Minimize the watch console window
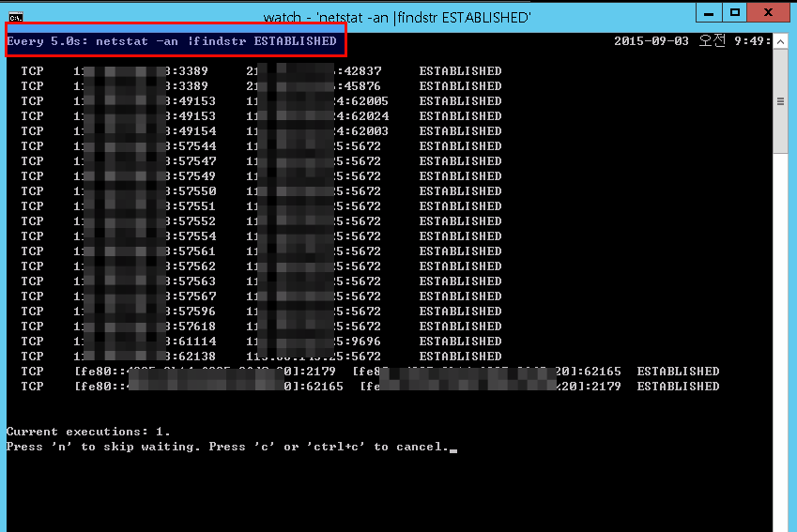 pos(709,13)
